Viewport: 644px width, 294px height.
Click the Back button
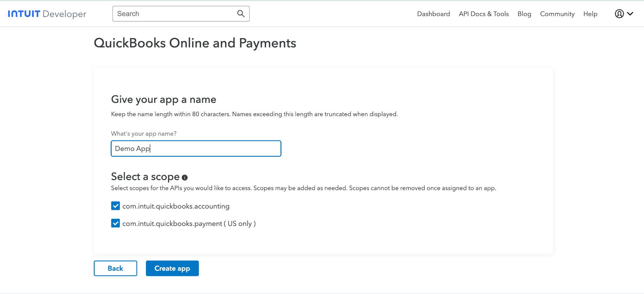[x=115, y=268]
